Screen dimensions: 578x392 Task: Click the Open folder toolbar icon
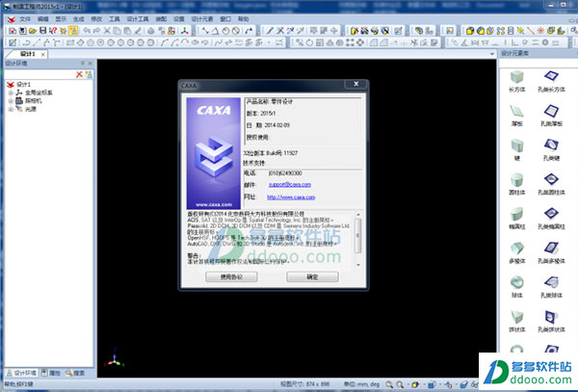(x=33, y=31)
